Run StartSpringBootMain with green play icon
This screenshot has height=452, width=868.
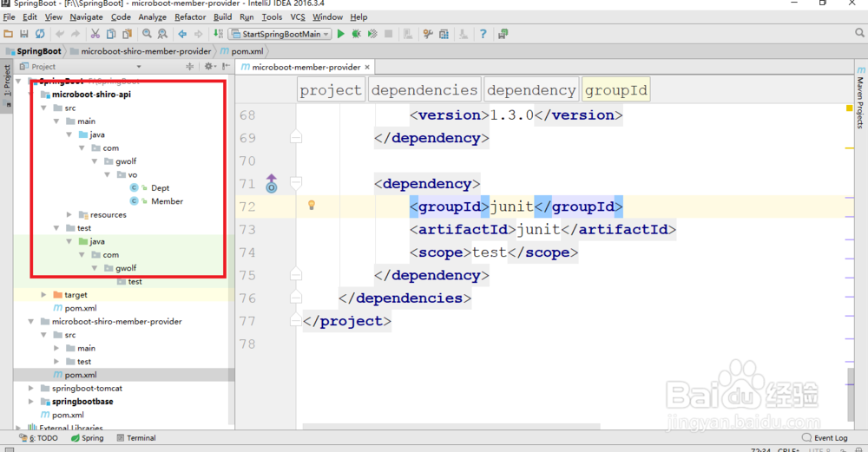click(x=340, y=34)
